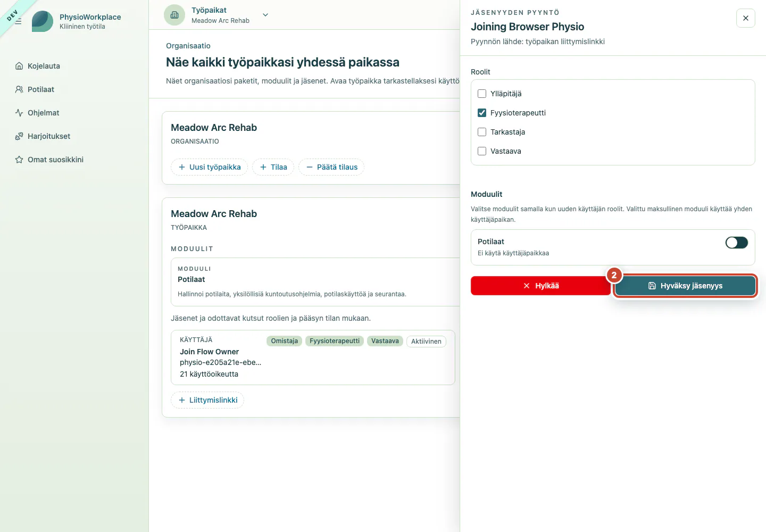Screen dimensions: 766x532
Task: Click the Päätä tilaus button
Action: (331, 167)
